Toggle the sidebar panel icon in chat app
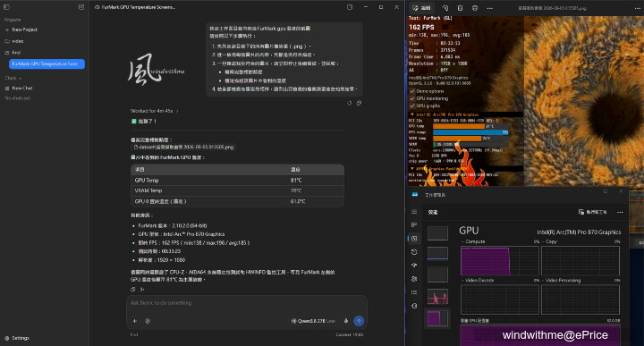 coord(6,7)
